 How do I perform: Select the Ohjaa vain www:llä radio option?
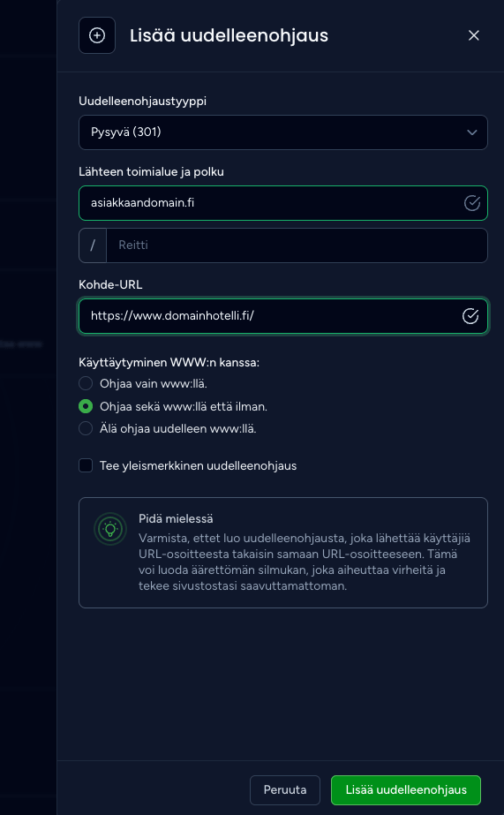click(x=86, y=383)
